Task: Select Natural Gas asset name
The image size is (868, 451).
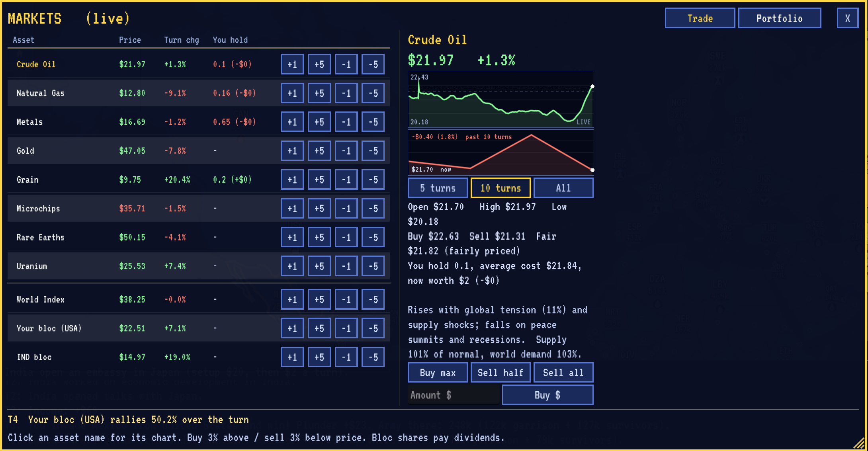Action: (40, 93)
